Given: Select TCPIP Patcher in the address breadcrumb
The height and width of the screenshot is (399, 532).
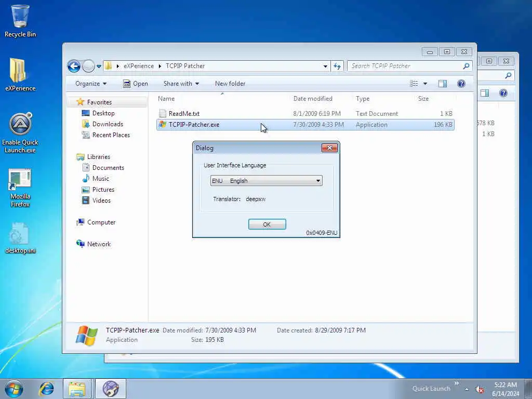Looking at the screenshot, I should (185, 66).
